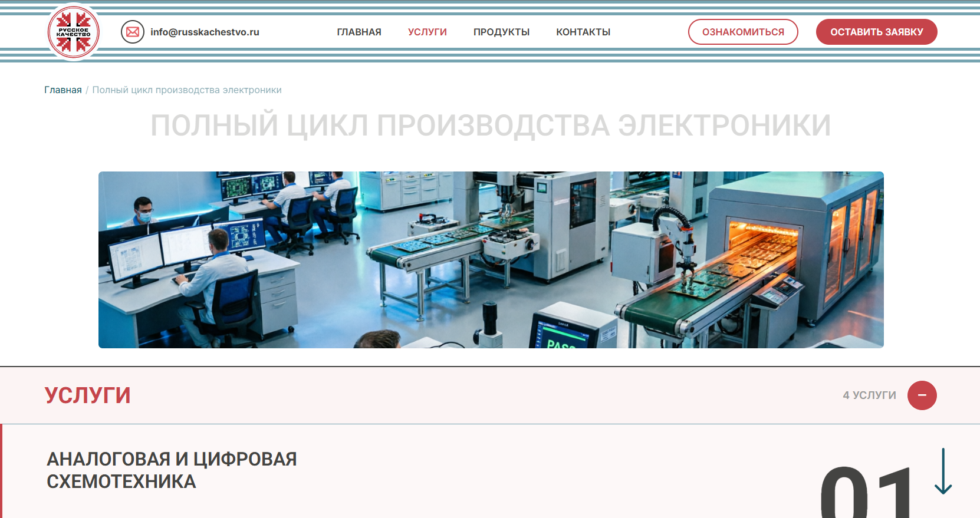Click the breadcrumb text Полный цикл производства электроники
The height and width of the screenshot is (518, 980).
pos(187,90)
